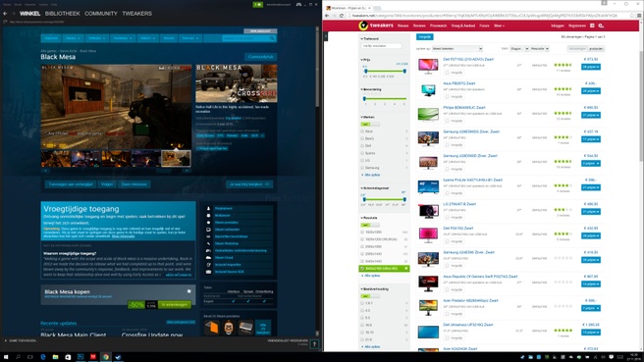Click tweakers header grid icon
Image resolution: width=644 pixels, height=362 pixels.
coord(592,26)
